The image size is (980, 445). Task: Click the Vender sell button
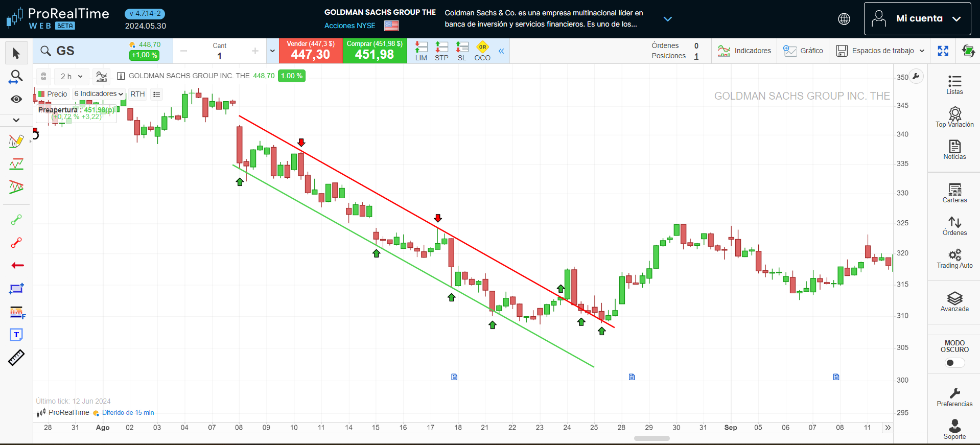tap(311, 51)
